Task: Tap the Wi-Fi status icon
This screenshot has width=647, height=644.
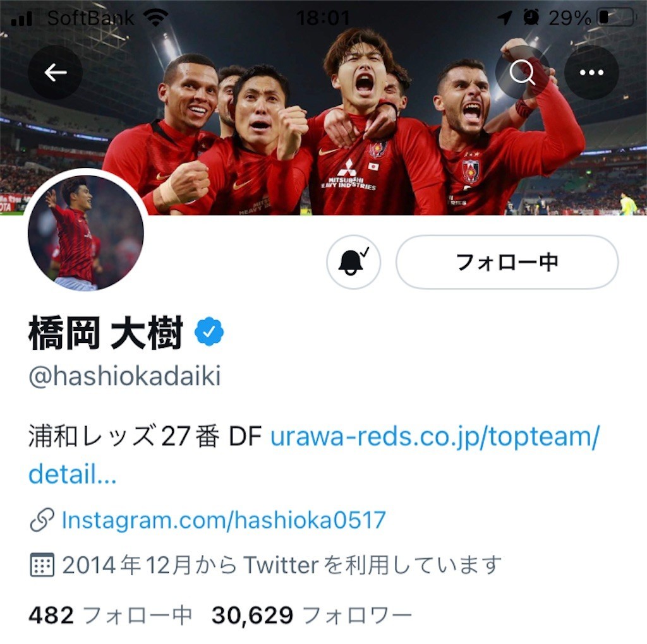Action: click(155, 18)
